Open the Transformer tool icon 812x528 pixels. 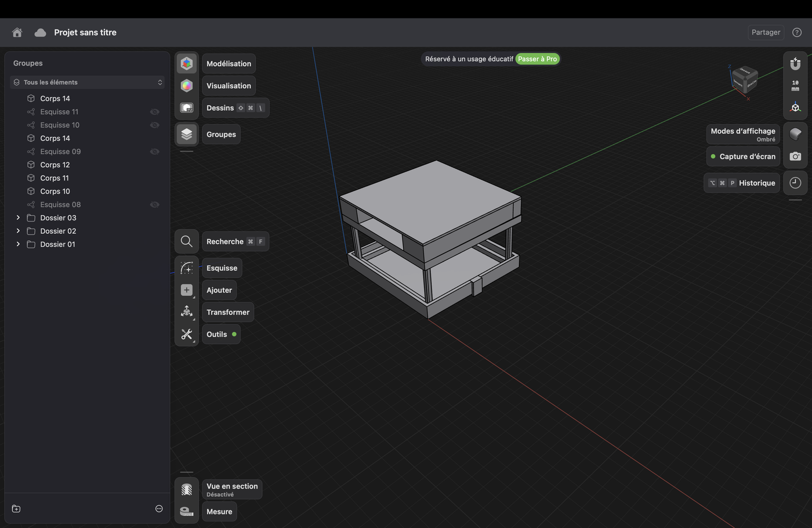click(x=187, y=312)
